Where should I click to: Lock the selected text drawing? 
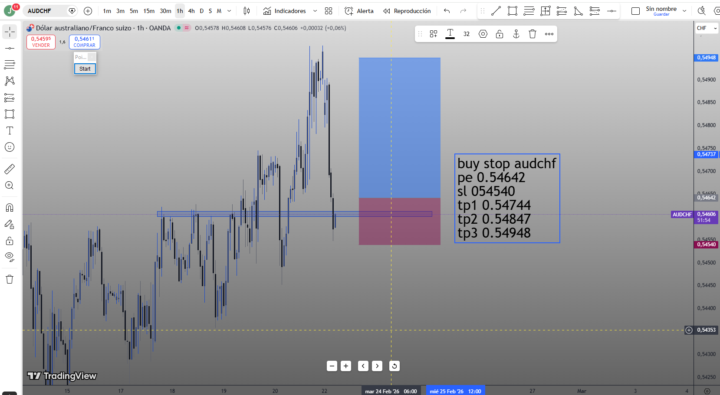500,34
